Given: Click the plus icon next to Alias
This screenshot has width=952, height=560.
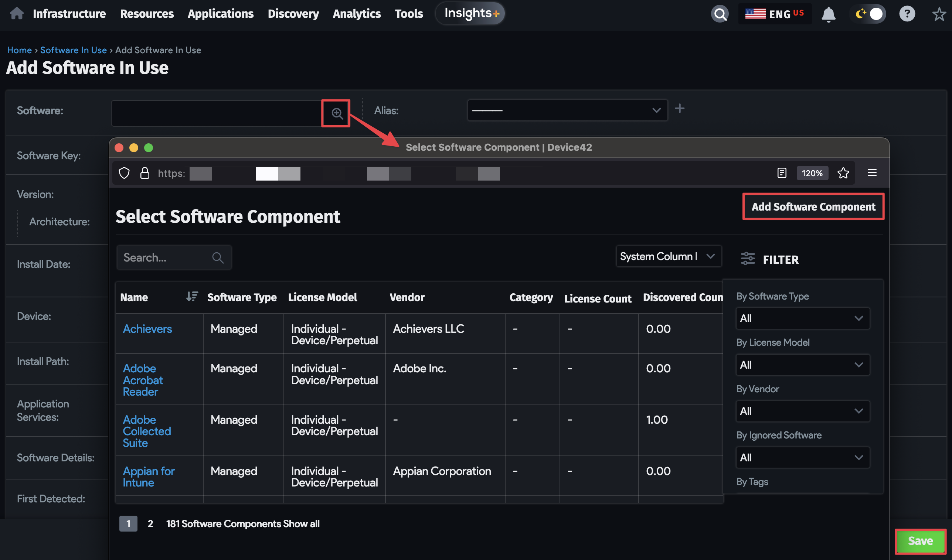Looking at the screenshot, I should point(679,109).
